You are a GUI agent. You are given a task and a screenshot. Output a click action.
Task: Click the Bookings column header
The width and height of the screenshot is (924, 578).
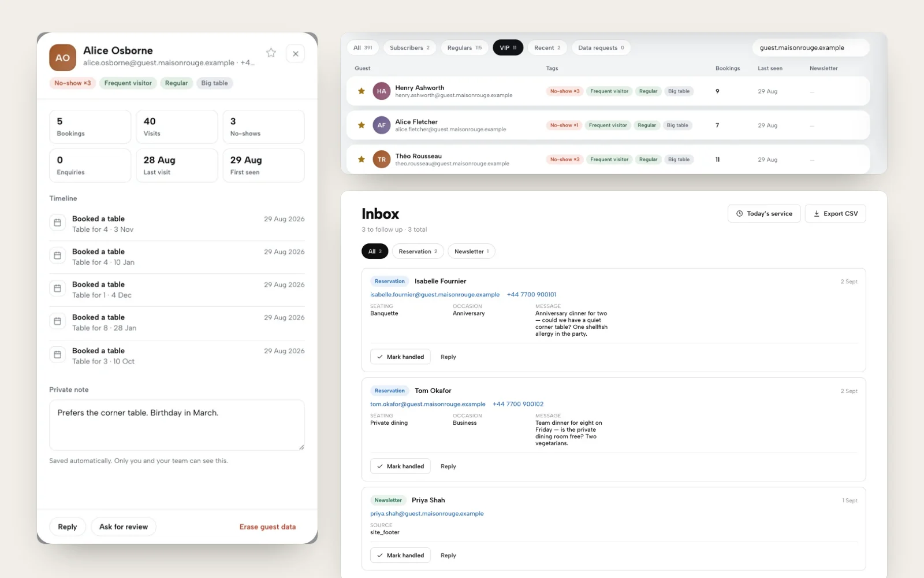pos(728,68)
